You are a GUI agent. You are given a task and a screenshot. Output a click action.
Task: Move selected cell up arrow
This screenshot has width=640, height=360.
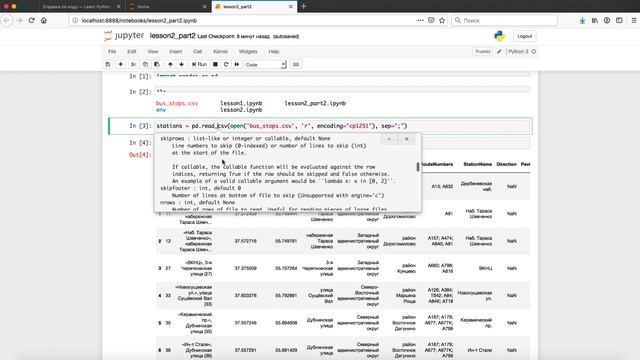170,64
